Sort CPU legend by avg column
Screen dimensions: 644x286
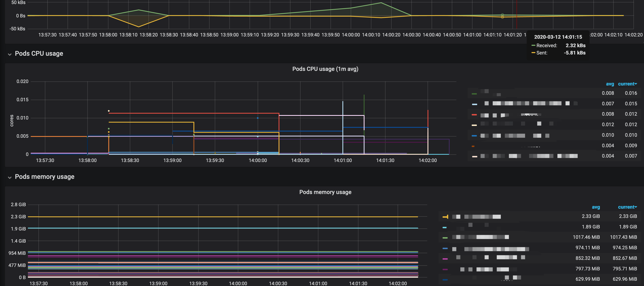[x=609, y=84]
